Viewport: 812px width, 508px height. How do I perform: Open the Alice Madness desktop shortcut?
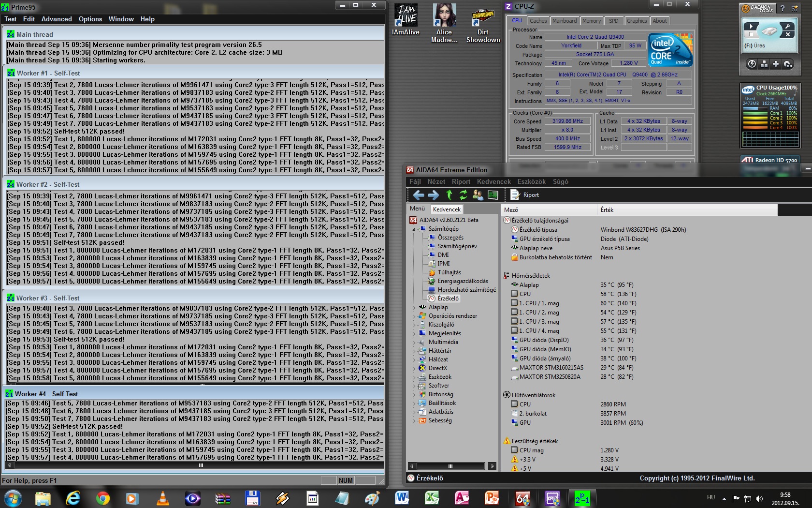[444, 23]
